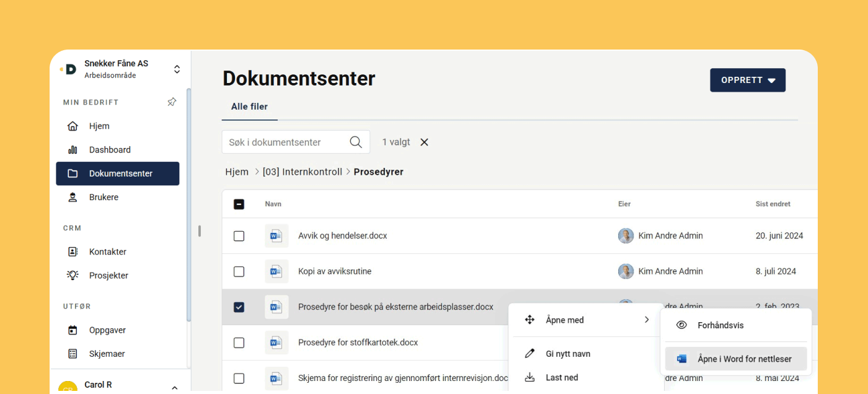The width and height of the screenshot is (868, 394).
Task: Expand the Snekker Fåne AS workspace switcher
Action: pyautogui.click(x=177, y=68)
